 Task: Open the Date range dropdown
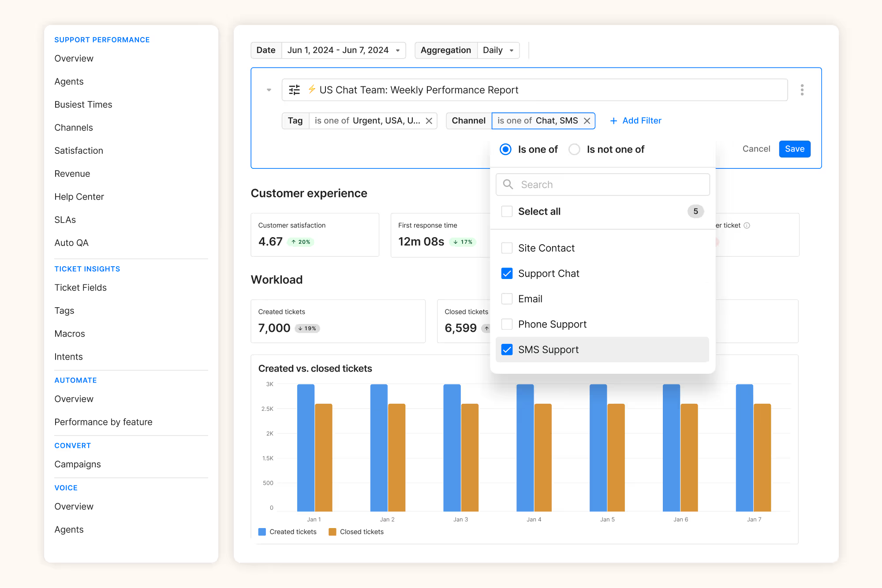pos(344,50)
